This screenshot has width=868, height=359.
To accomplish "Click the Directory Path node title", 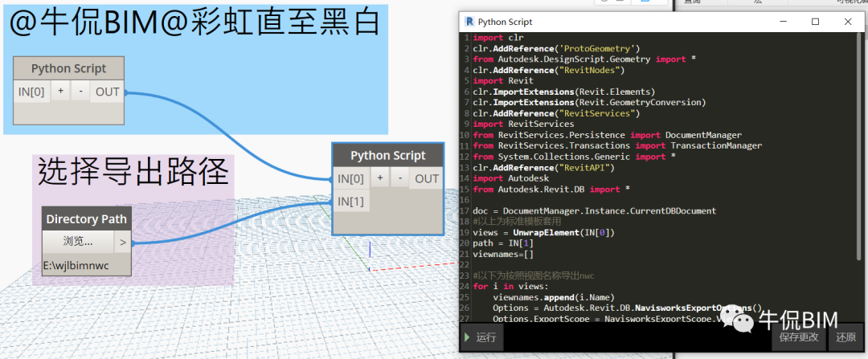I will coord(86,219).
